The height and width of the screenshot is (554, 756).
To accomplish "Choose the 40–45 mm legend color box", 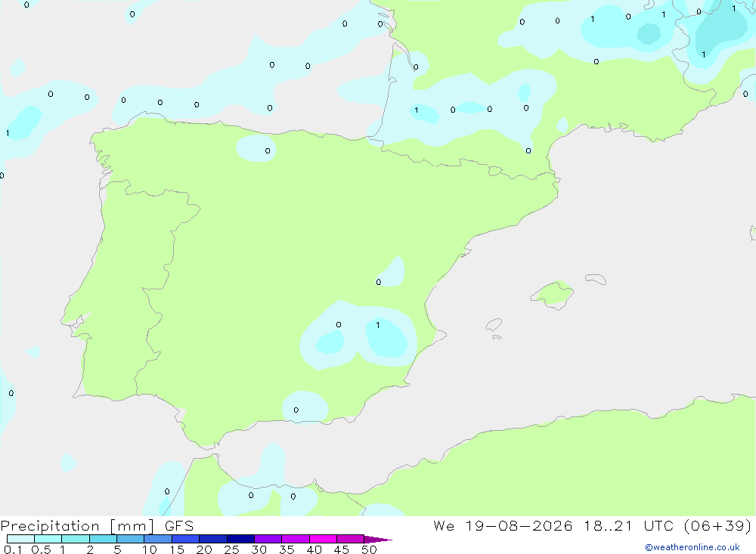I will 323,539.
